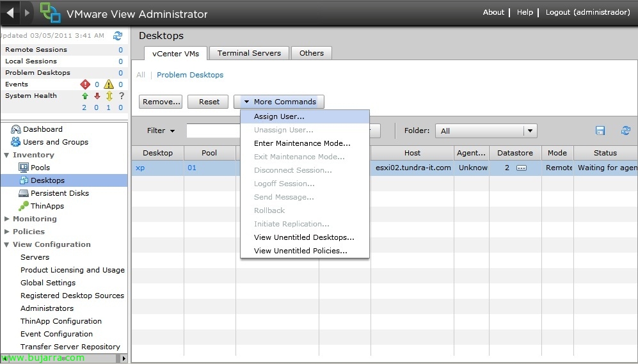
Task: Click the VMware View logo icon
Action: tap(51, 13)
